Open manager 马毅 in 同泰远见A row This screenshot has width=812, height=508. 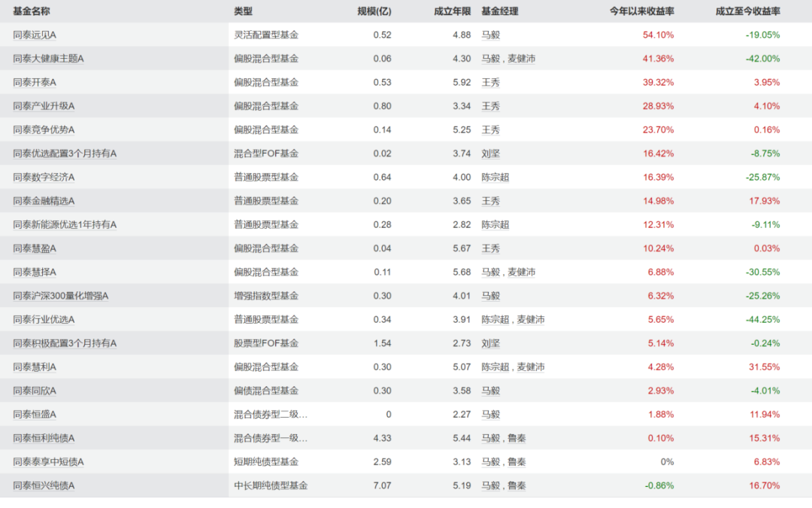491,35
